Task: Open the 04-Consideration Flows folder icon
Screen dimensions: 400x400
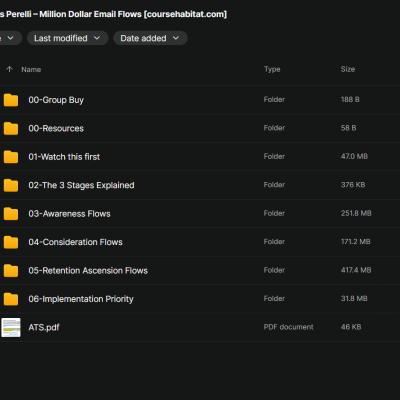Action: click(x=11, y=242)
